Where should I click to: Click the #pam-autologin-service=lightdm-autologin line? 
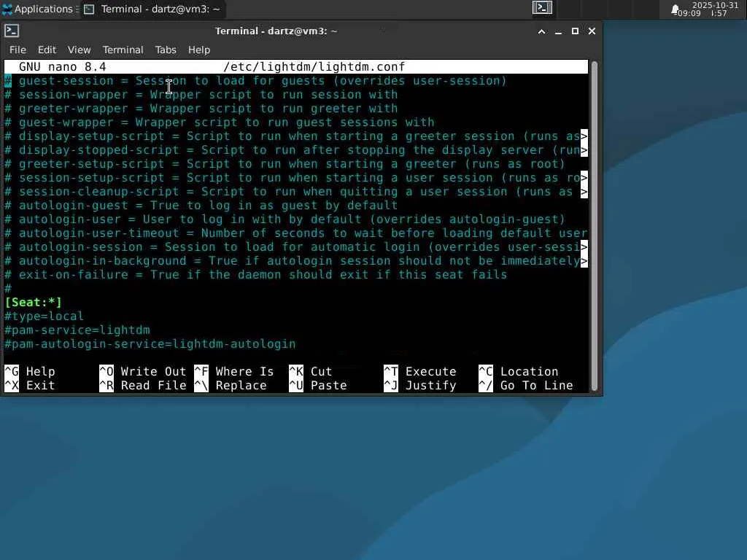[x=150, y=344]
